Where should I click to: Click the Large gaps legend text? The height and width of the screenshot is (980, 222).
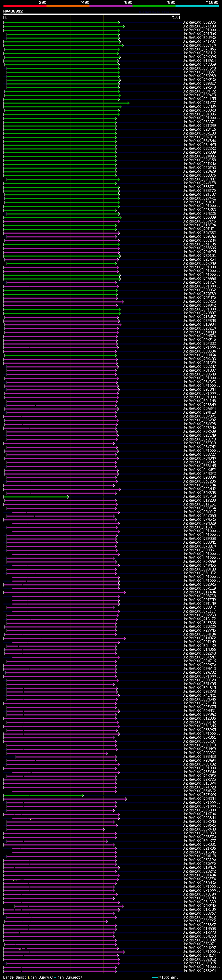[15, 977]
